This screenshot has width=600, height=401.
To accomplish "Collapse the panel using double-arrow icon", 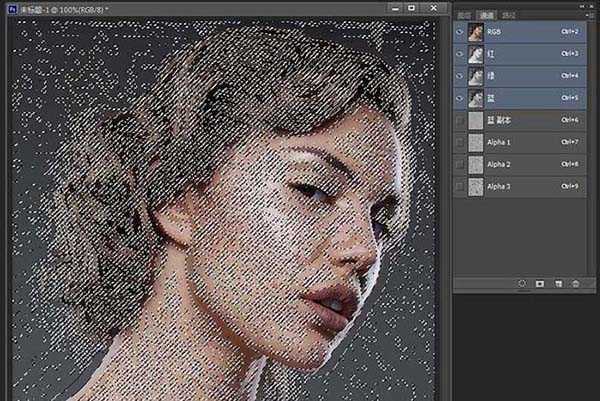I will pyautogui.click(x=583, y=5).
